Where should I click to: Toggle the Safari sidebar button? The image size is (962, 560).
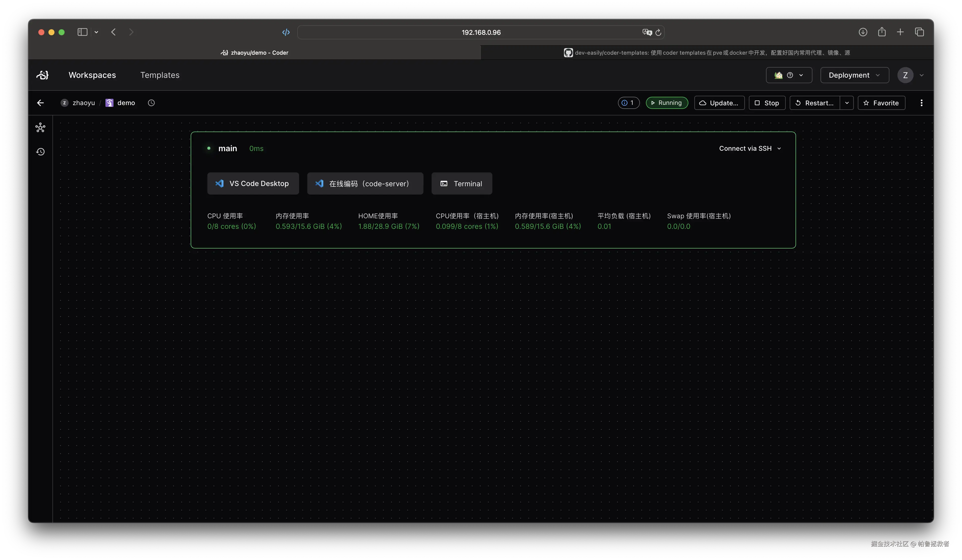click(82, 32)
